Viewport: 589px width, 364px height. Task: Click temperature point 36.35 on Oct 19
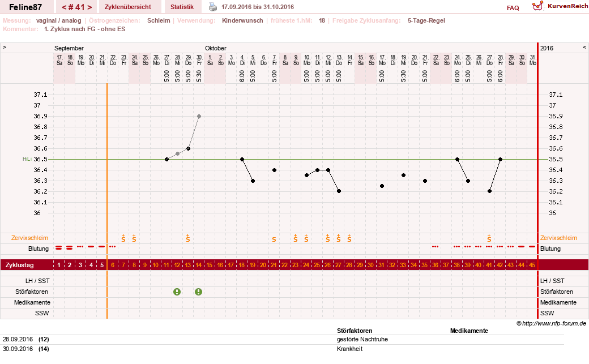[403, 175]
